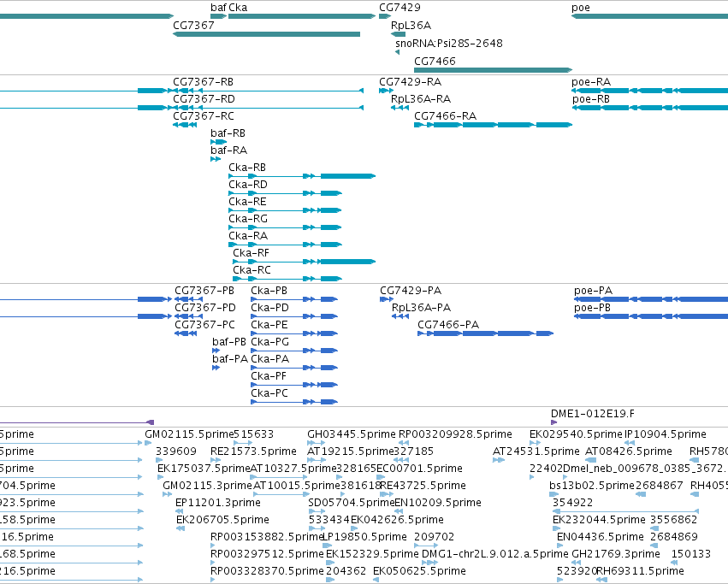The image size is (728, 584).
Task: Select EST AT08426.5prime
Action: (x=629, y=451)
